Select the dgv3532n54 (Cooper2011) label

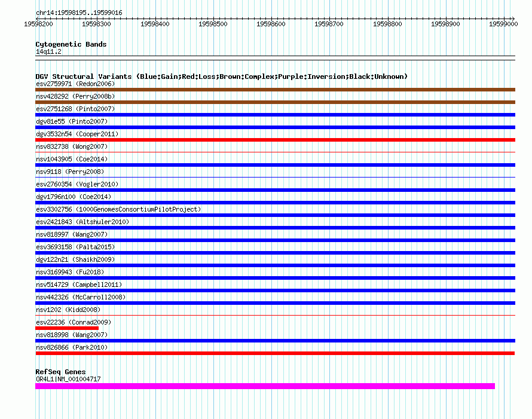click(x=77, y=134)
